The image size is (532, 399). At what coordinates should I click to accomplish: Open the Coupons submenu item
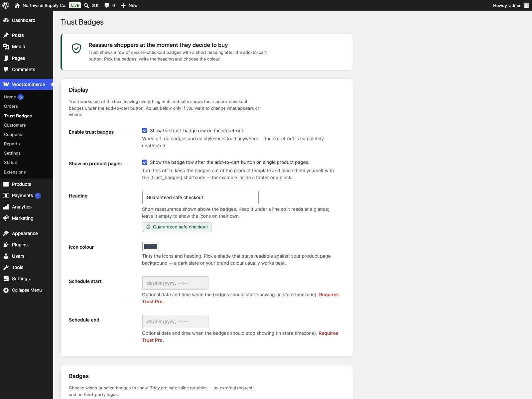click(x=13, y=134)
